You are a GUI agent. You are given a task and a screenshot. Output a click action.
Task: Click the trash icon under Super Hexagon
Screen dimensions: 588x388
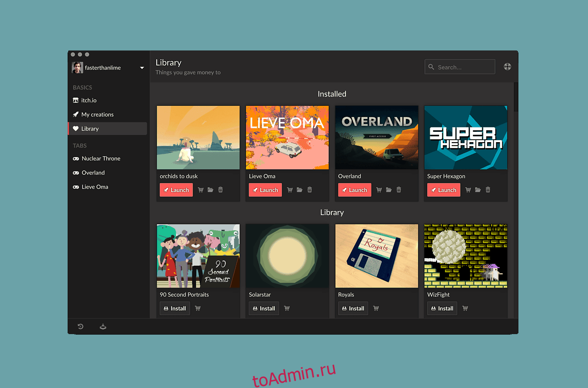488,190
